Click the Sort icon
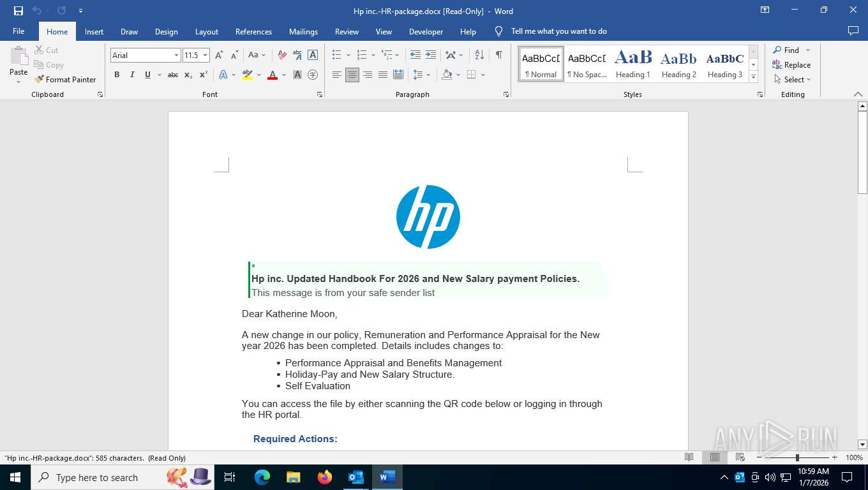 (x=479, y=56)
